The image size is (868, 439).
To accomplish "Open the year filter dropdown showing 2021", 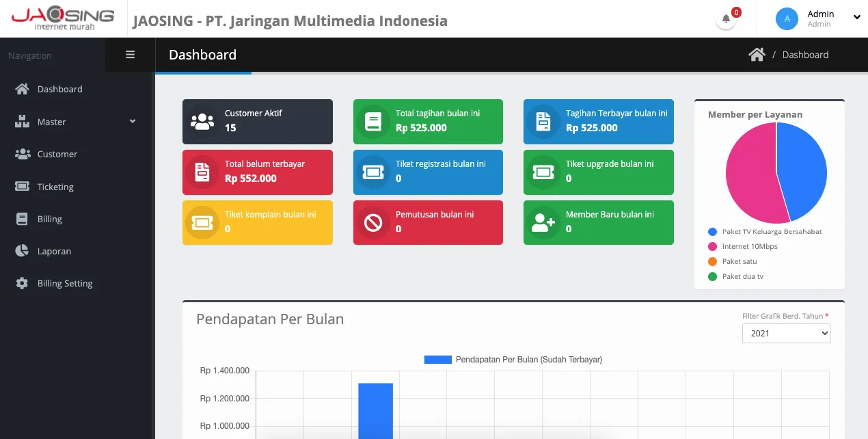I will click(x=787, y=333).
